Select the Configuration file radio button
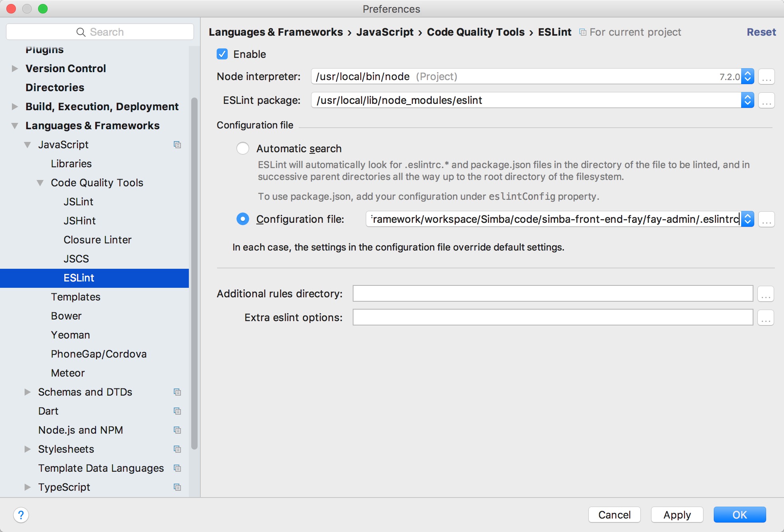 click(x=243, y=219)
